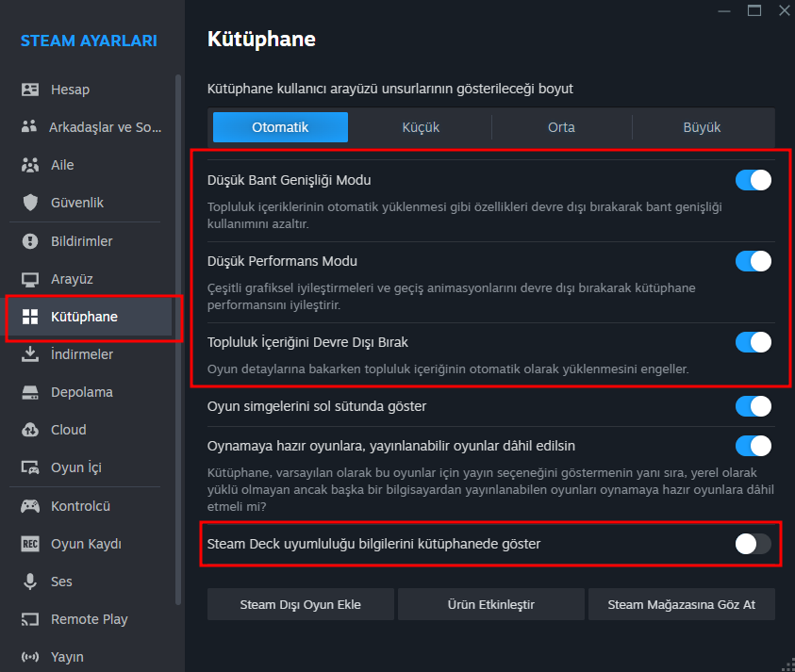Click Steam Mağazasına Göz At button
The height and width of the screenshot is (672, 795).
pyautogui.click(x=682, y=604)
